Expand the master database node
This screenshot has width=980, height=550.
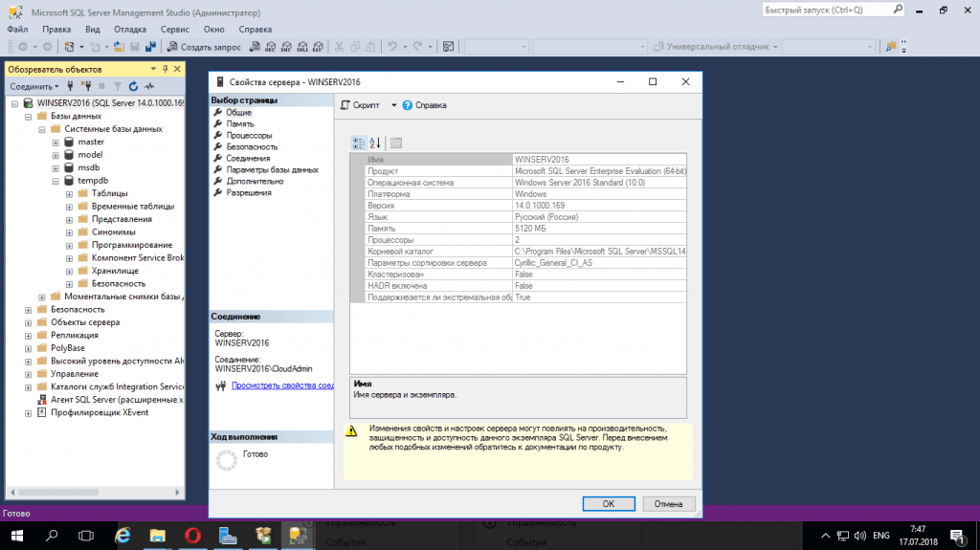(x=56, y=142)
